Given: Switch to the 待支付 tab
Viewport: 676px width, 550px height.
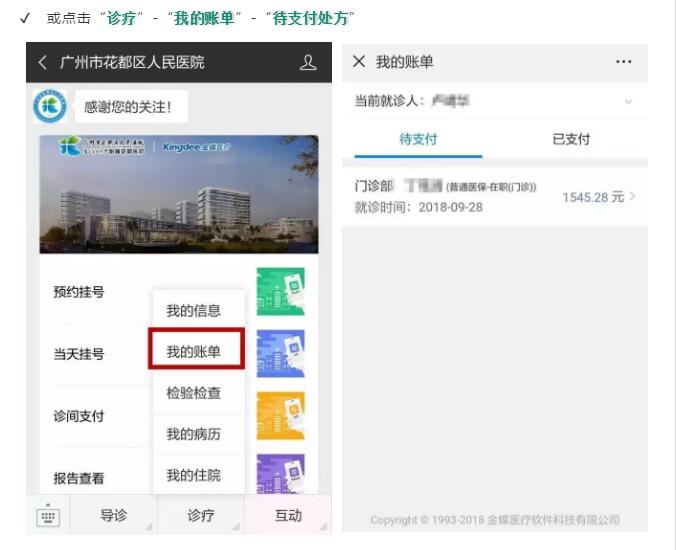Looking at the screenshot, I should point(418,139).
